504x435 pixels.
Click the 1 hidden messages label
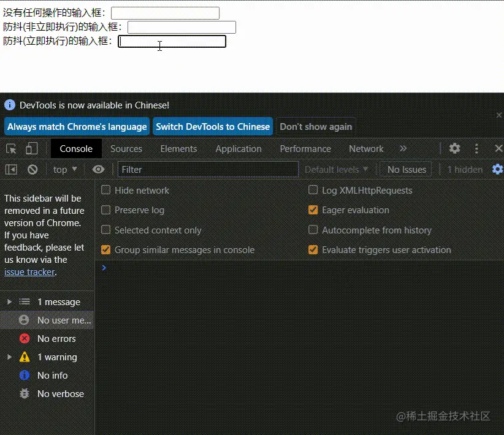(465, 169)
